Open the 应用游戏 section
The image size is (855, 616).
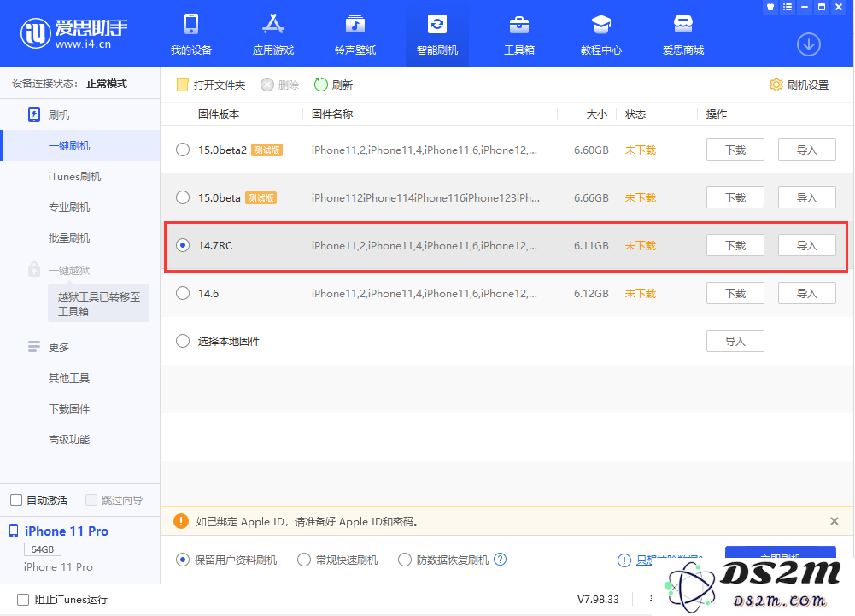coord(273,34)
